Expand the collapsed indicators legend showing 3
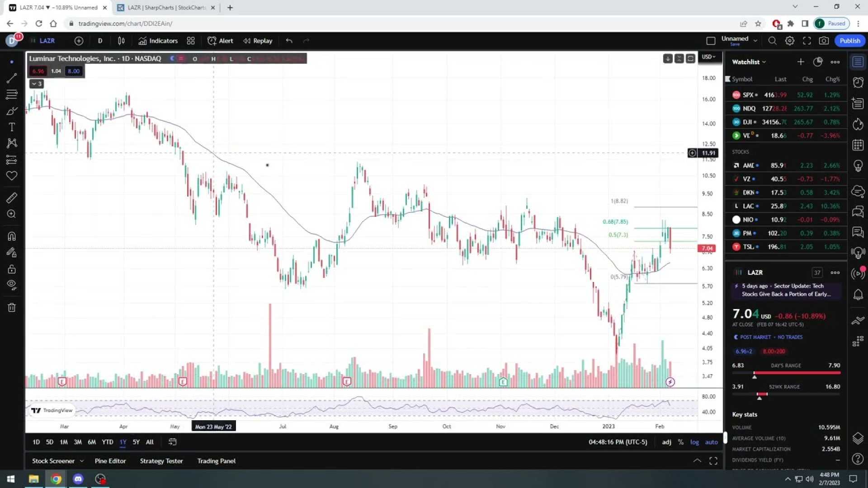 (x=37, y=84)
